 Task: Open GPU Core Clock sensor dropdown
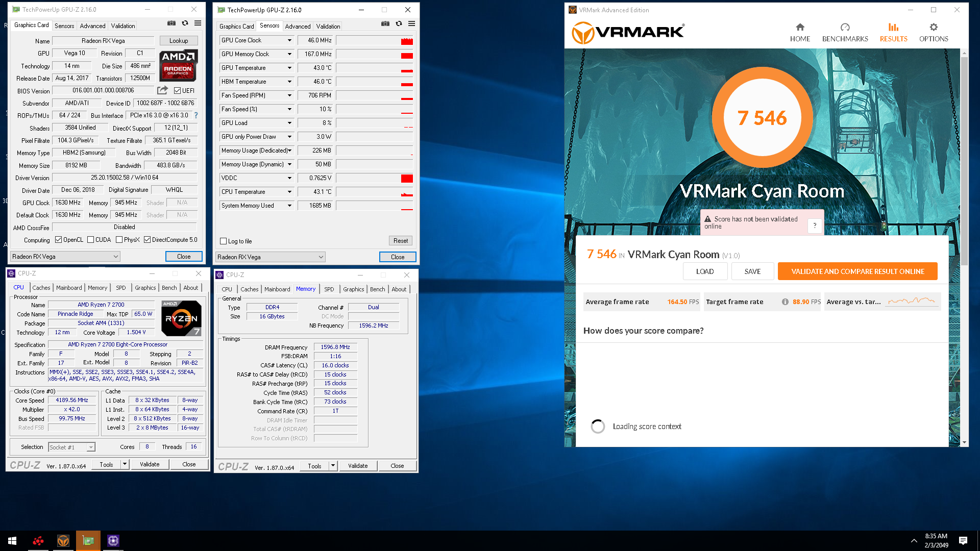(289, 40)
